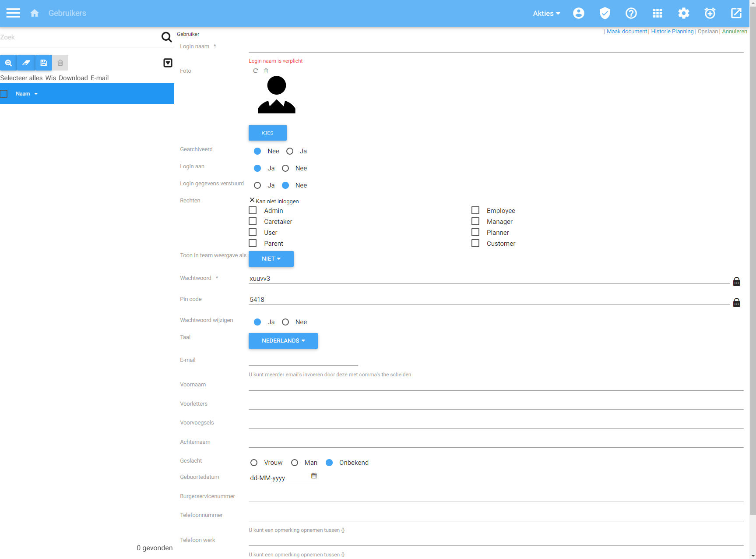756x559 pixels.
Task: Open the settings gear icon
Action: point(683,13)
